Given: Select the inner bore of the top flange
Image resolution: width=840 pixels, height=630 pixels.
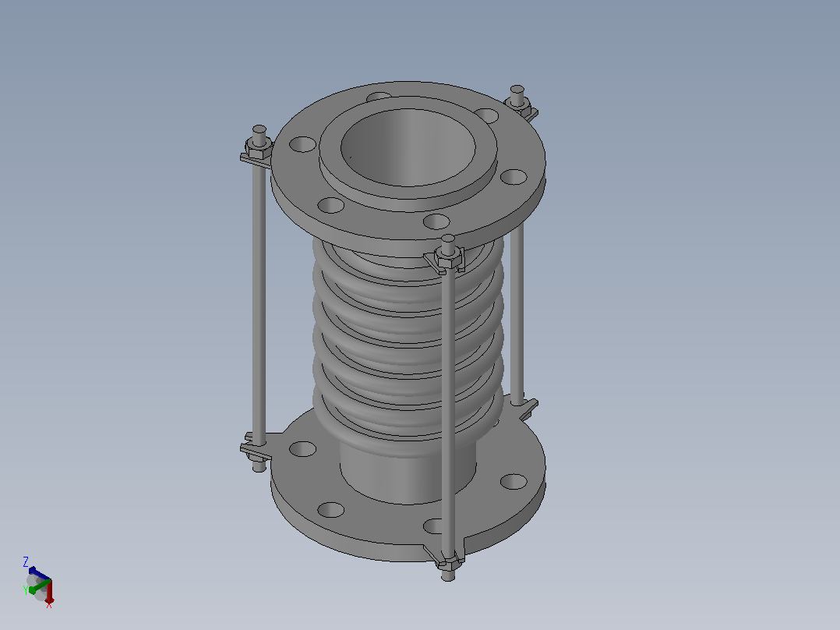Looking at the screenshot, I should click(x=408, y=147).
